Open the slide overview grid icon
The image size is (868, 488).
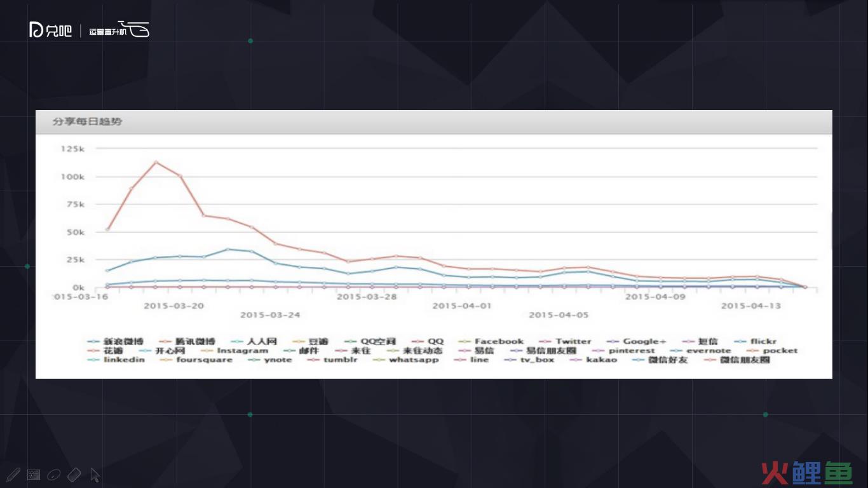point(34,475)
